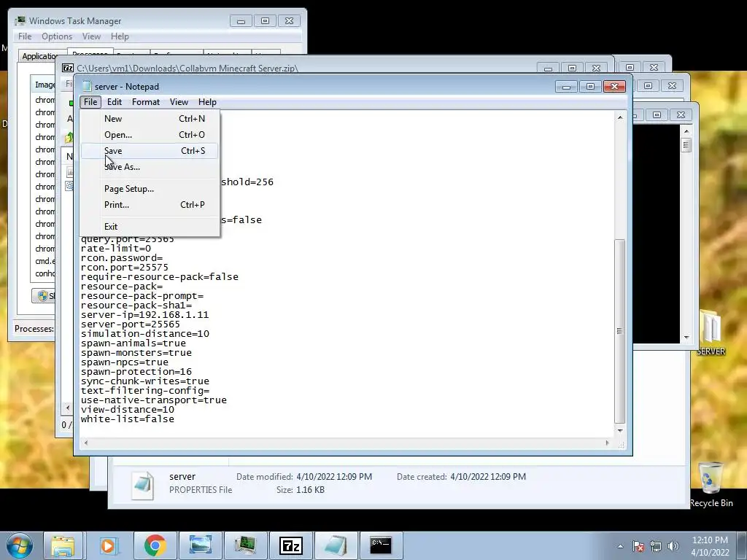
Task: Switch to Task Manager taskbar icon
Action: click(x=245, y=545)
